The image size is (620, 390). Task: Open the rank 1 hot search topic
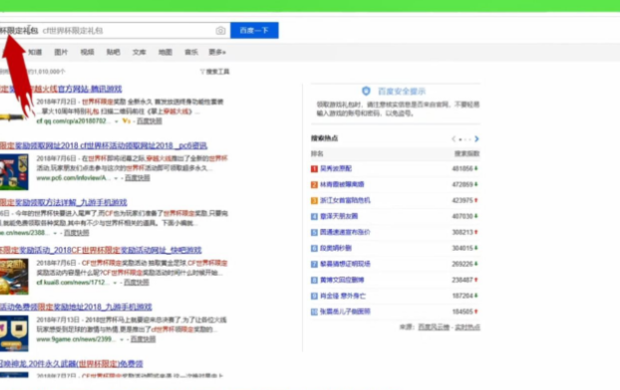336,168
